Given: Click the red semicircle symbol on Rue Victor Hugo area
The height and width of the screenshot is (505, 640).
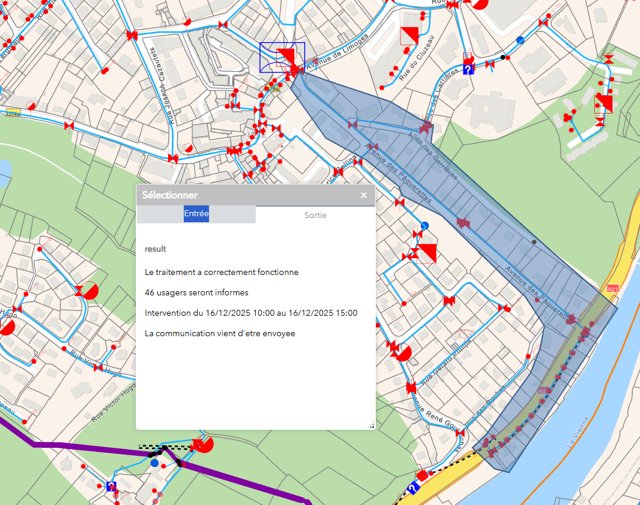Looking at the screenshot, I should [x=90, y=291].
